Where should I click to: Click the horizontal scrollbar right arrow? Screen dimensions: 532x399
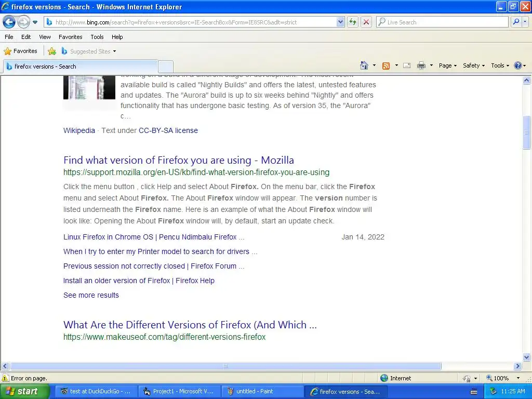518,366
